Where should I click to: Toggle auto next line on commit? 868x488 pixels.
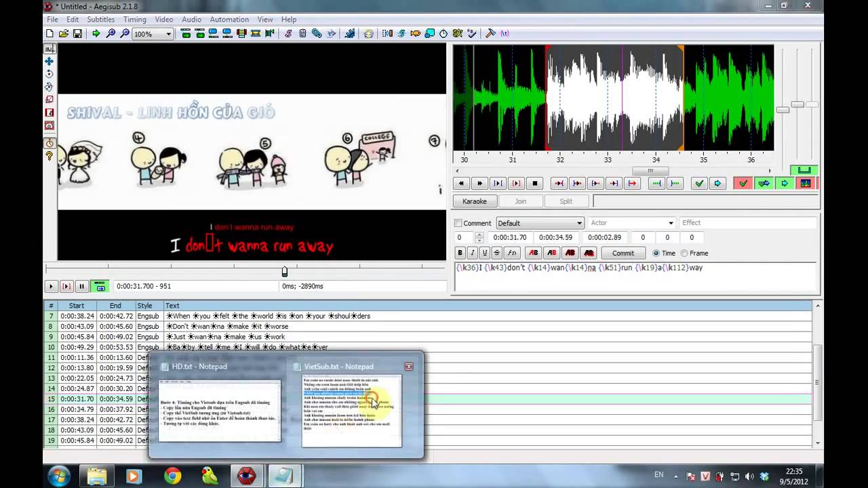[x=764, y=184]
